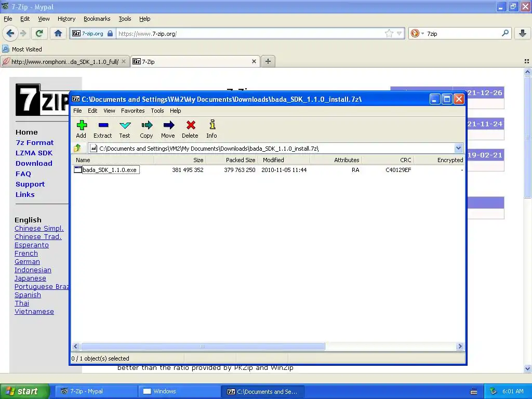
Task: Sort by the Attributes column header
Action: click(336, 160)
